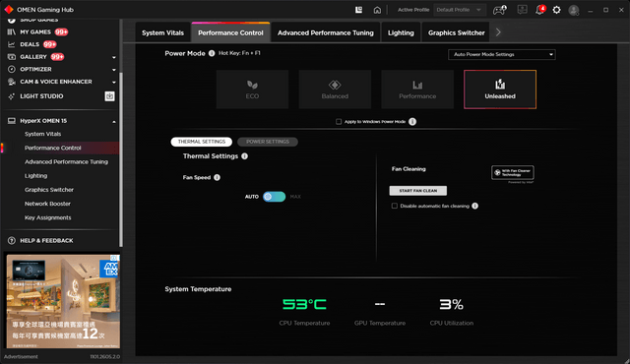Select Balanced power mode

coord(335,90)
